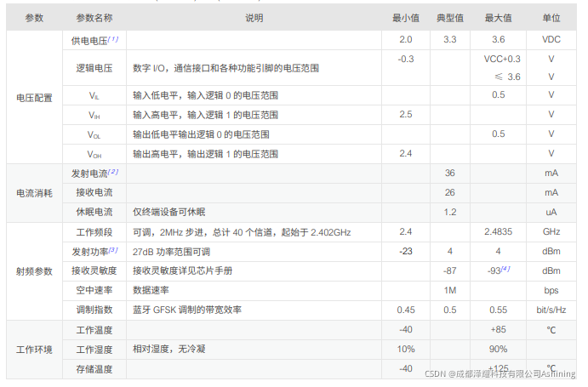Click the 输出高电平 description text
The height and width of the screenshot is (387, 588).
tap(205, 154)
